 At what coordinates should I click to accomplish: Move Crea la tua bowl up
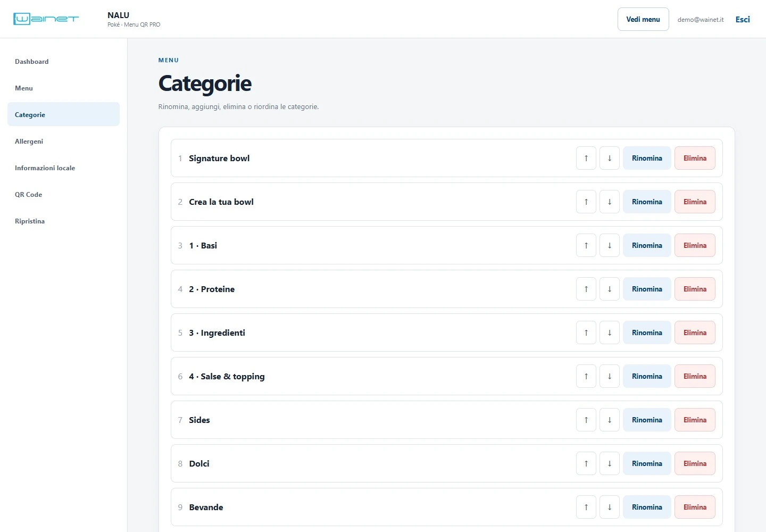point(586,202)
